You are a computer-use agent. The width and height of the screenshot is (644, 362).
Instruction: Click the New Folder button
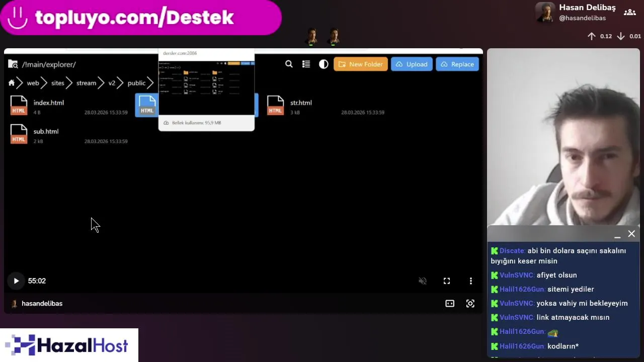point(361,64)
